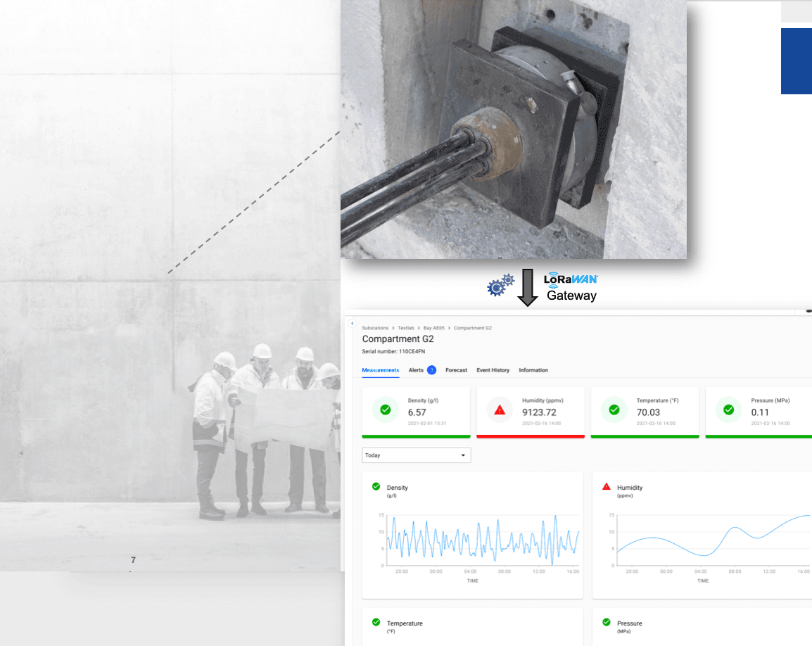Image resolution: width=812 pixels, height=646 pixels.
Task: Click the green check on Pressure card
Action: [x=729, y=410]
